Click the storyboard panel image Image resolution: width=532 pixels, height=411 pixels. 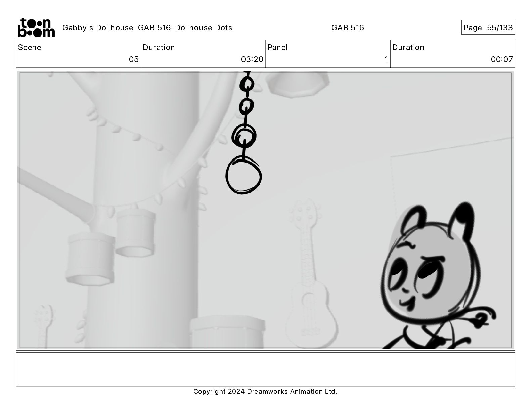[266, 210]
